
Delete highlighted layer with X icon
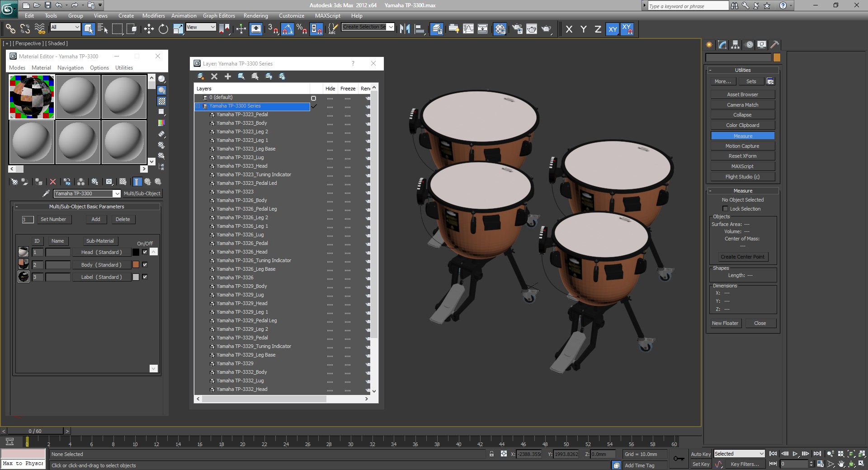[214, 76]
